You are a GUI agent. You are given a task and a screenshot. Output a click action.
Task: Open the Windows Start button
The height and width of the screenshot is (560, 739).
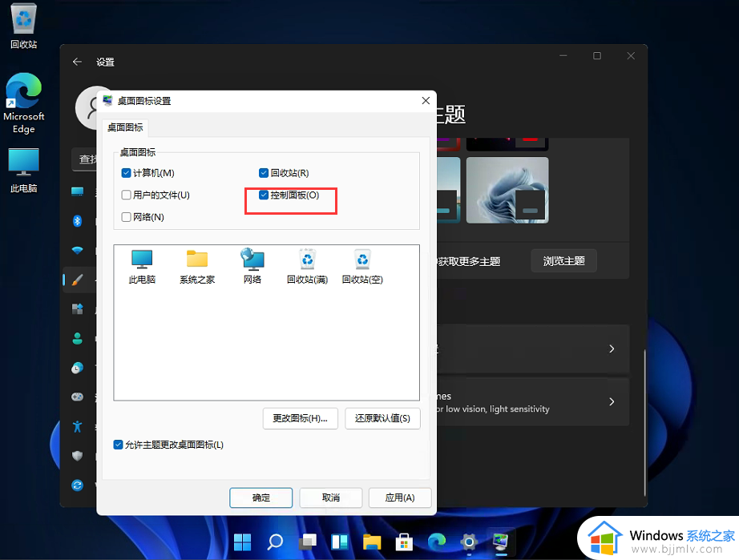(242, 542)
